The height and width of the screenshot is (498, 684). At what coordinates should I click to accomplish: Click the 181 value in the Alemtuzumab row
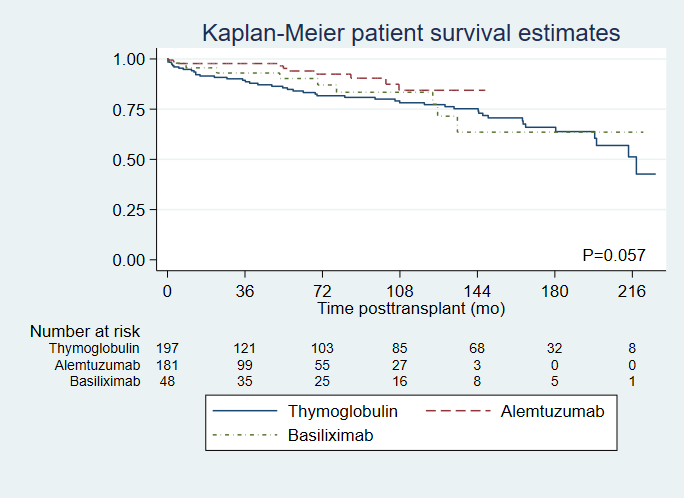pyautogui.click(x=167, y=364)
